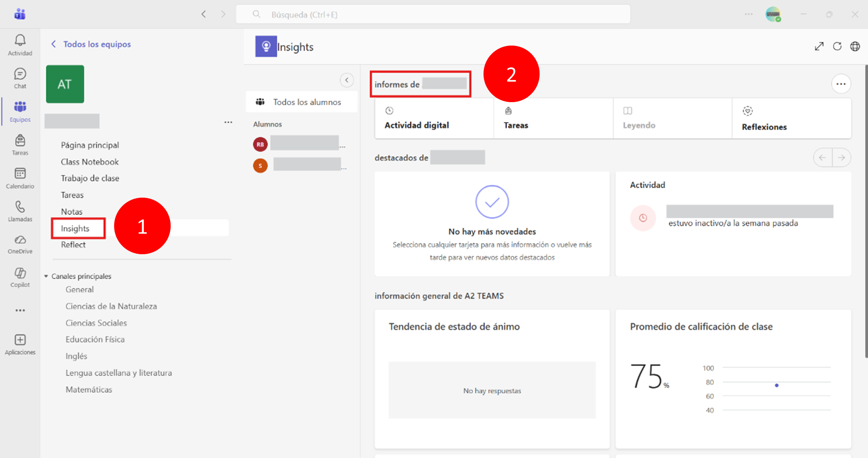Open the Leyendo report card
This screenshot has height=458, width=868.
(672, 119)
